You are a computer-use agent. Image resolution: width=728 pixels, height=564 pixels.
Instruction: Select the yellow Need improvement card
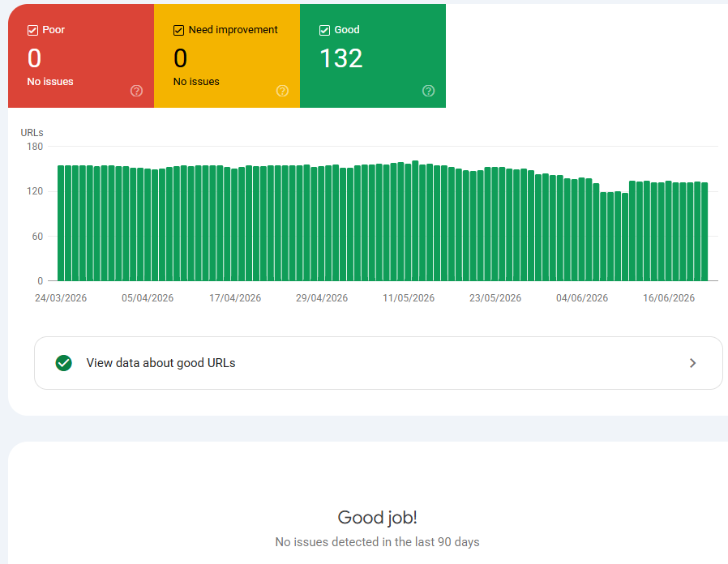pyautogui.click(x=227, y=56)
